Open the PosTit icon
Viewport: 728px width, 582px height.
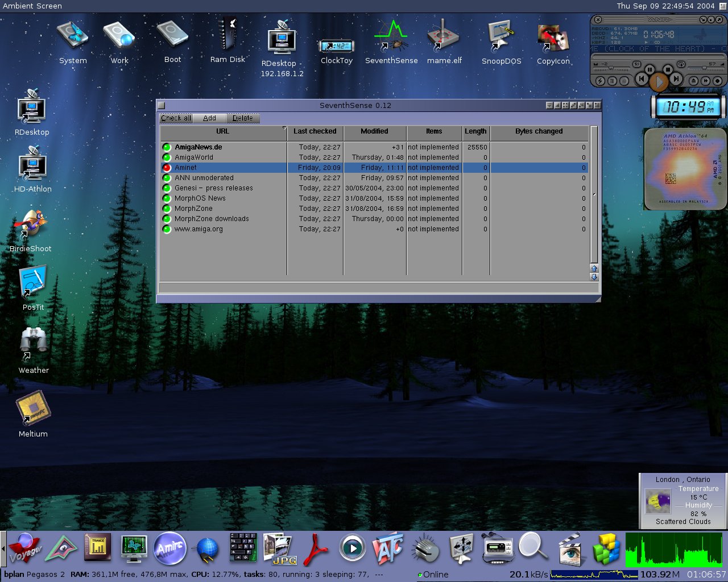[x=33, y=287]
